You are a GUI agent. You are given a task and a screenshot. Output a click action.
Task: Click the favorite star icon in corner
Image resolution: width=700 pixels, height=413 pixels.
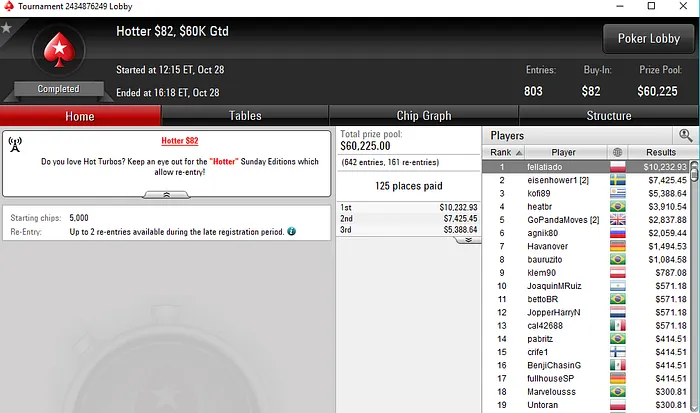point(6,28)
